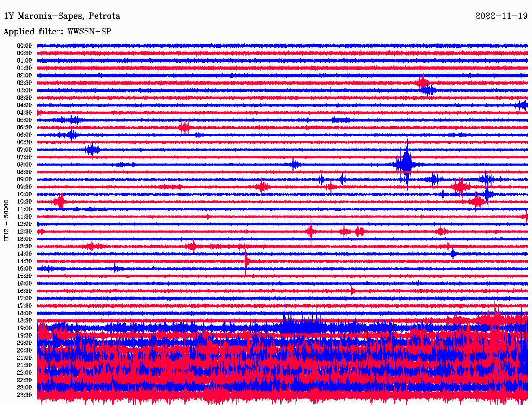Viewport: 532px width, 405px height.
Task: Select the 18:00 time label
Action: [24, 313]
